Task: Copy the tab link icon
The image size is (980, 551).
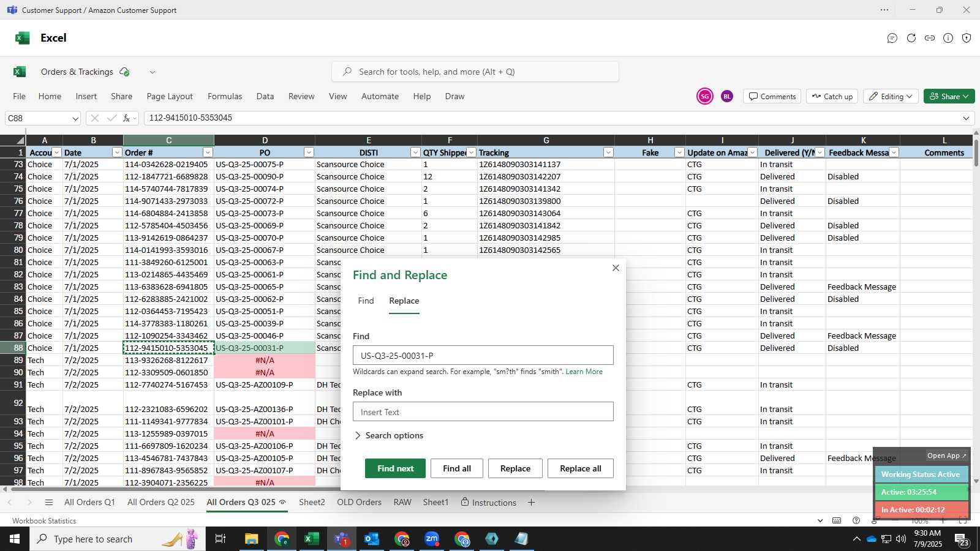Action: coord(930,38)
